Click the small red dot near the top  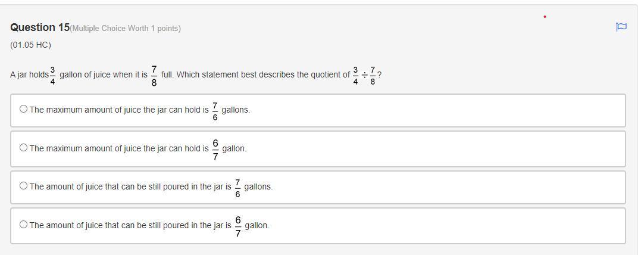tap(545, 17)
